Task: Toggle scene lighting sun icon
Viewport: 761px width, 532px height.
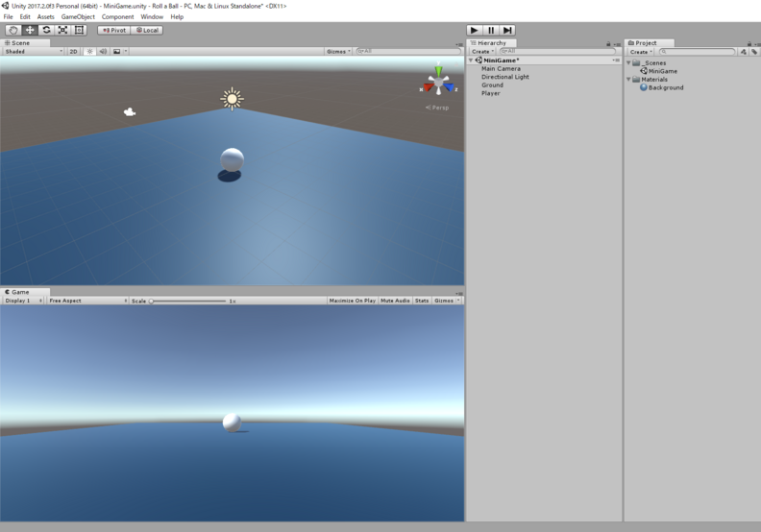Action: tap(89, 52)
